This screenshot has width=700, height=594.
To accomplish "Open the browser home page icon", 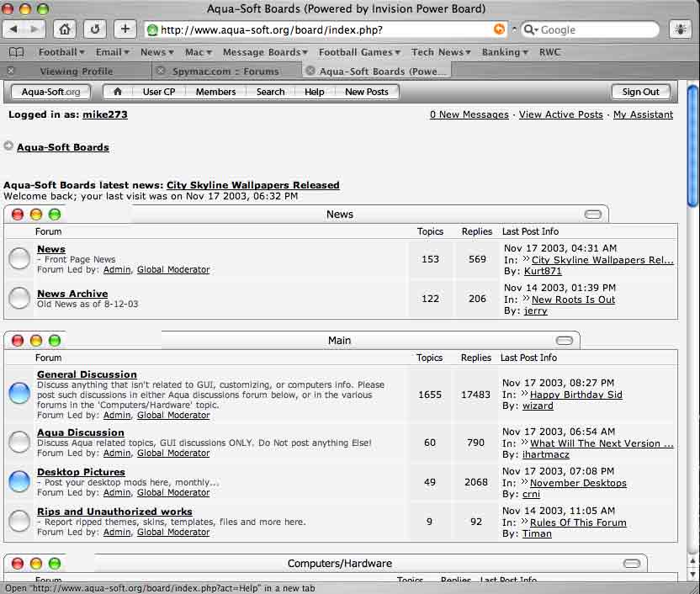I will pos(64,29).
